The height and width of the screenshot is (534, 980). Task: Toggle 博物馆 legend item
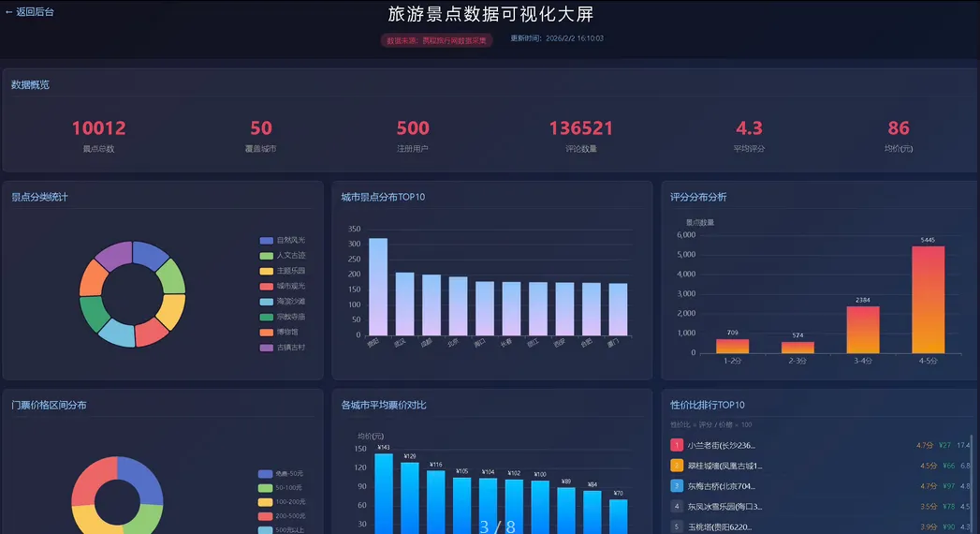(x=279, y=332)
